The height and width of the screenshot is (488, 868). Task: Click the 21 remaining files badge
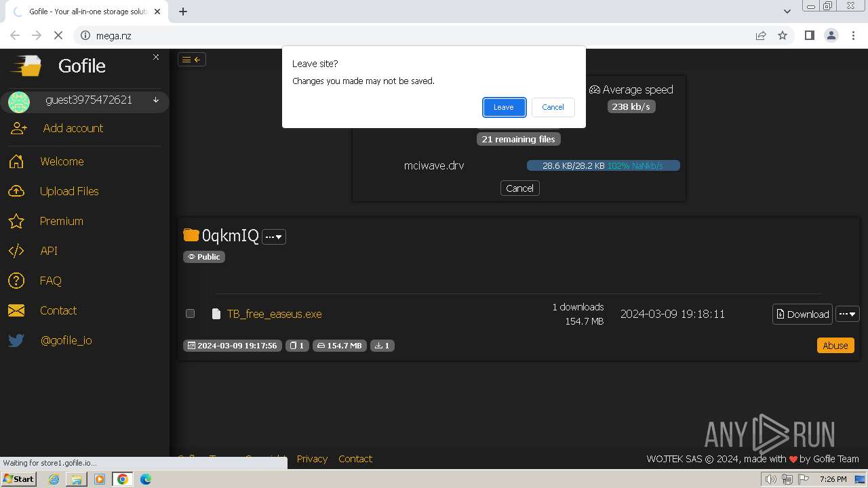coord(519,139)
